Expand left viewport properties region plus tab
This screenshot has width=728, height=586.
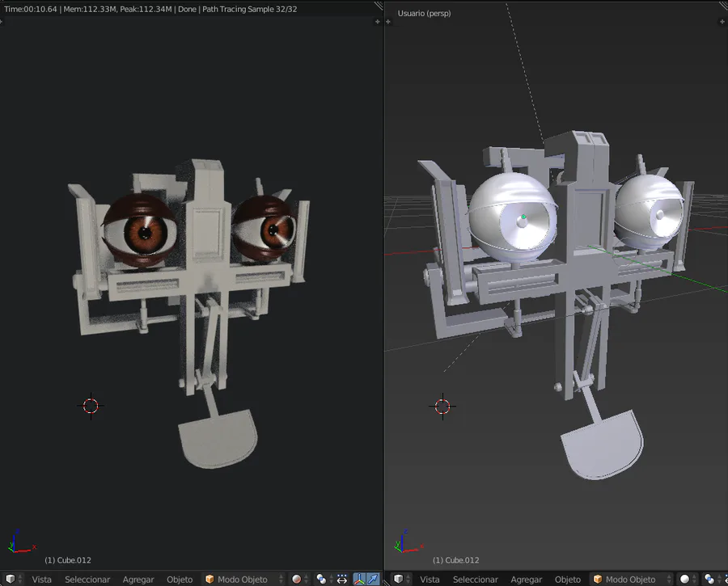[378, 21]
